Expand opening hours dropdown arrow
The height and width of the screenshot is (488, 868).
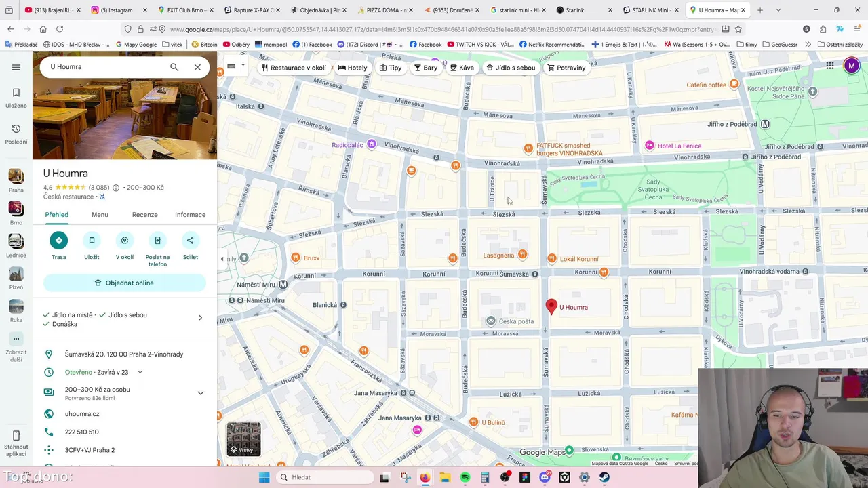tap(140, 372)
